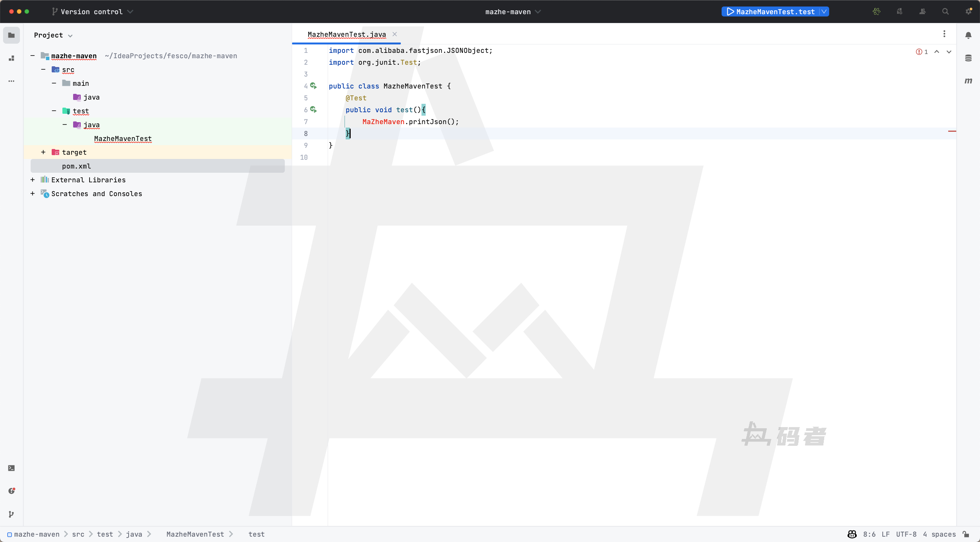Open the Version control menu
This screenshot has height=542, width=980.
92,11
